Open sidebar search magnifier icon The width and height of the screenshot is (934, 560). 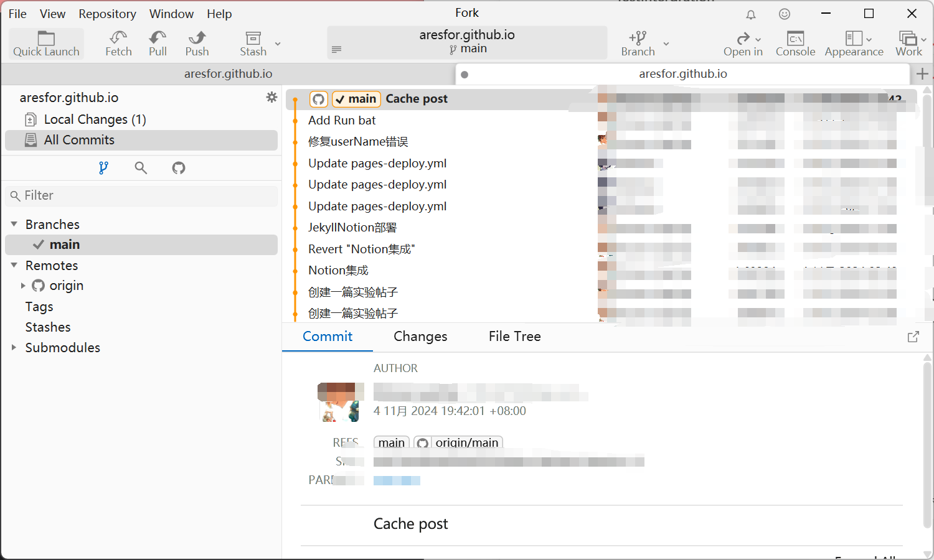(141, 167)
